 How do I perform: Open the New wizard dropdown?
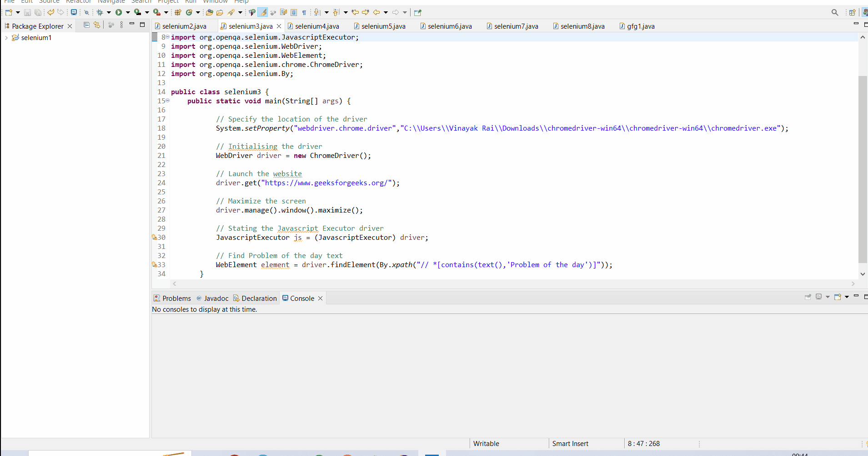tap(18, 12)
